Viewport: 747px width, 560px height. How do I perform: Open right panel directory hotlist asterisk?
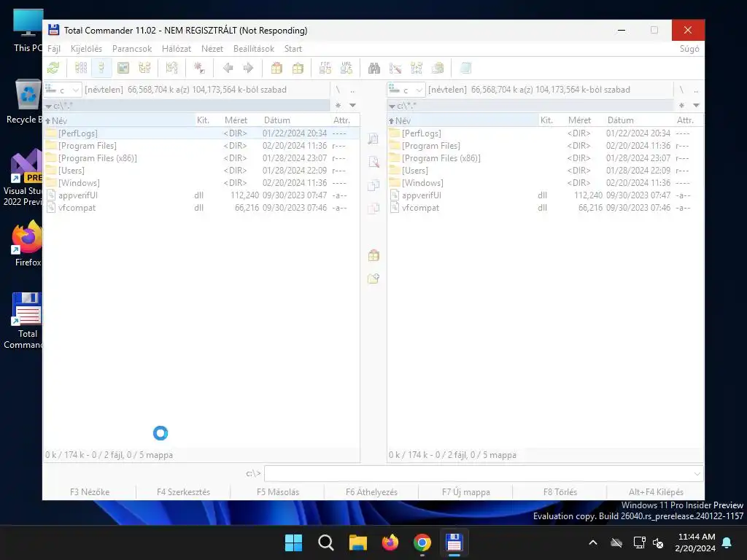point(682,105)
